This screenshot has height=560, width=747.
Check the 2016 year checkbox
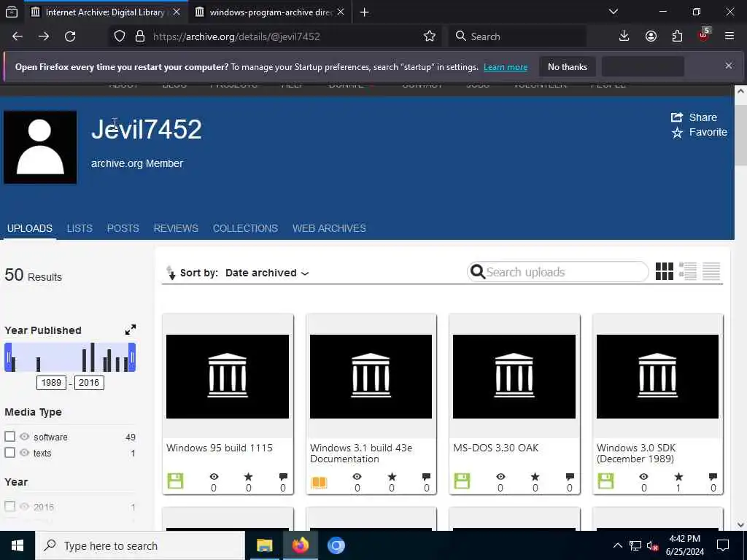pyautogui.click(x=10, y=506)
